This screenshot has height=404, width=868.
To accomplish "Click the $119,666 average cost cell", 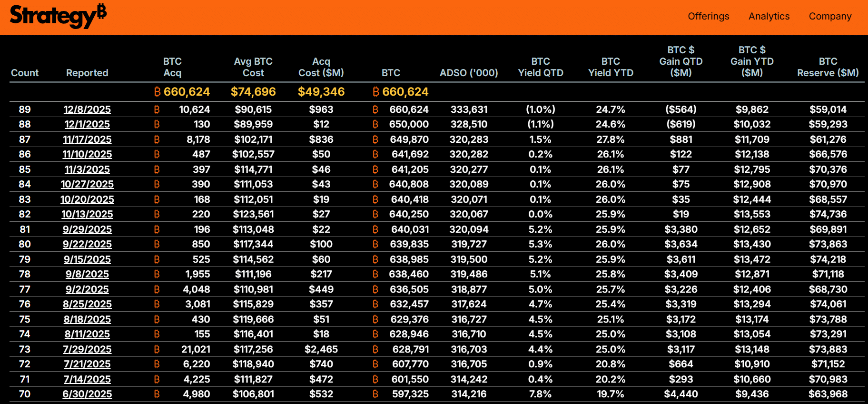I will point(253,319).
